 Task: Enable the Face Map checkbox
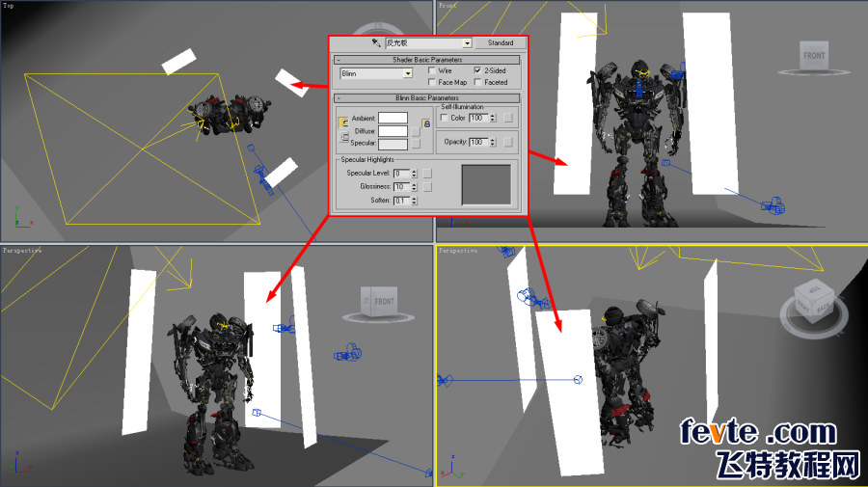pyautogui.click(x=432, y=82)
